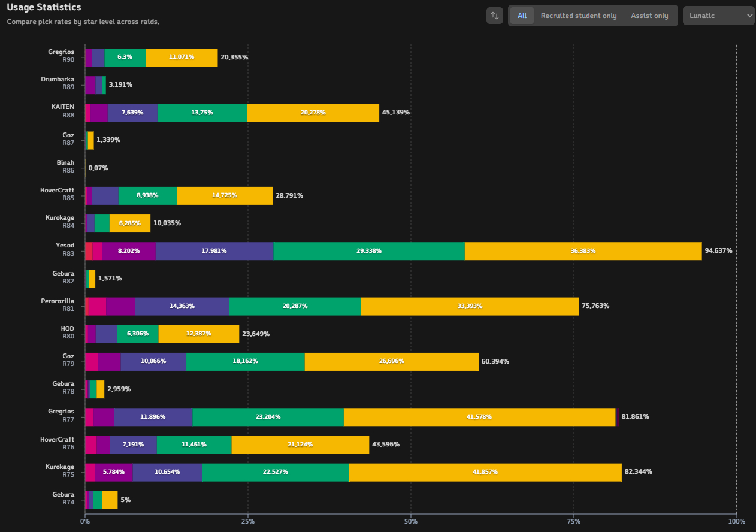Click the Yesod R83 green 29.338% segment

(369, 251)
